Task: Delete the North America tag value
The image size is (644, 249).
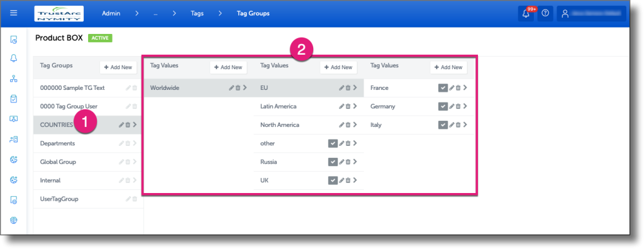Action: [x=348, y=125]
